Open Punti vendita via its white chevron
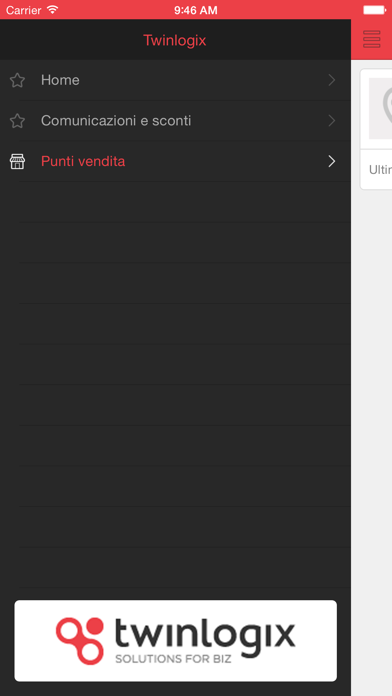Viewport: 392px width, 696px height. (332, 162)
